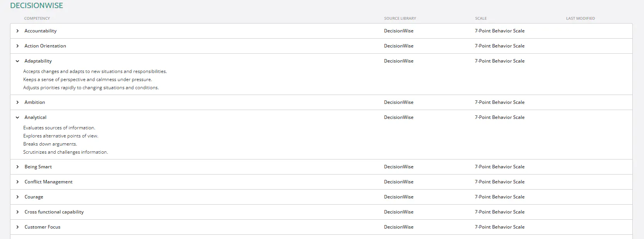Click DecisionWise source in Being Smart row
Screen dimensions: 644x239
pyautogui.click(x=399, y=167)
